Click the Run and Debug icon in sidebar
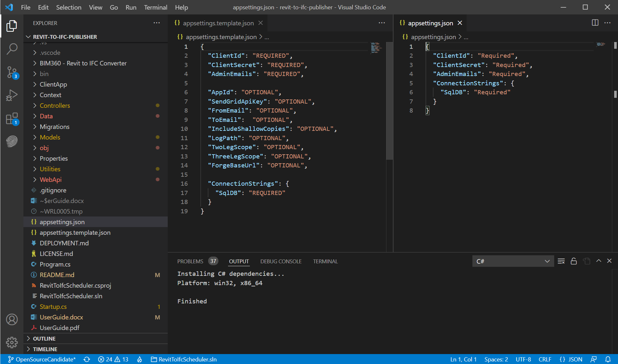Screen dimensions: 618x364 (x=12, y=95)
